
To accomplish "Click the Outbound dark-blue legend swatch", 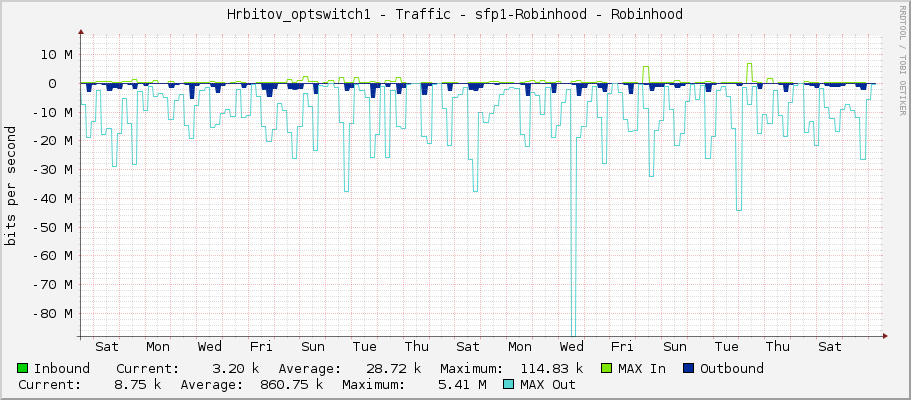I will (x=688, y=368).
